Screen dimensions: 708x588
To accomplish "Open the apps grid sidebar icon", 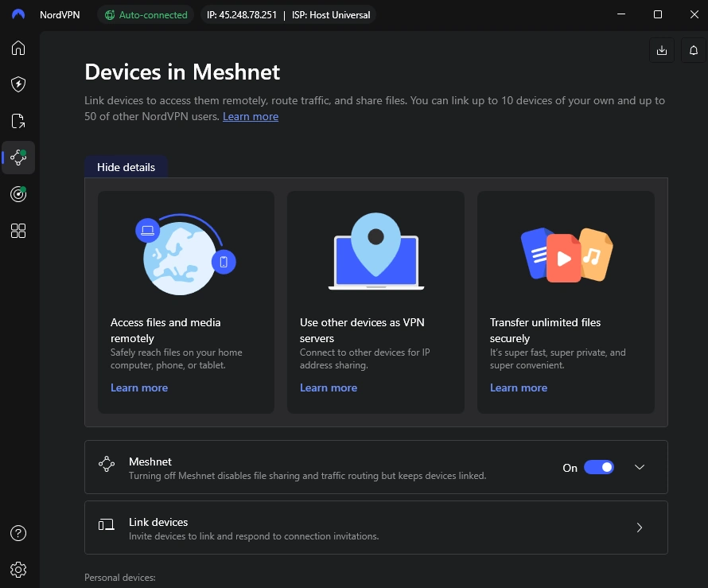I will point(18,231).
